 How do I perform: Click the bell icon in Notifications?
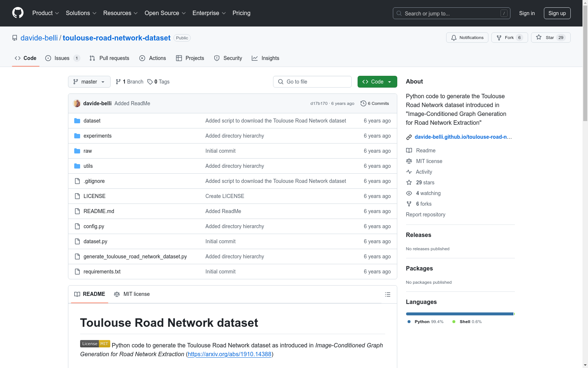tap(454, 38)
